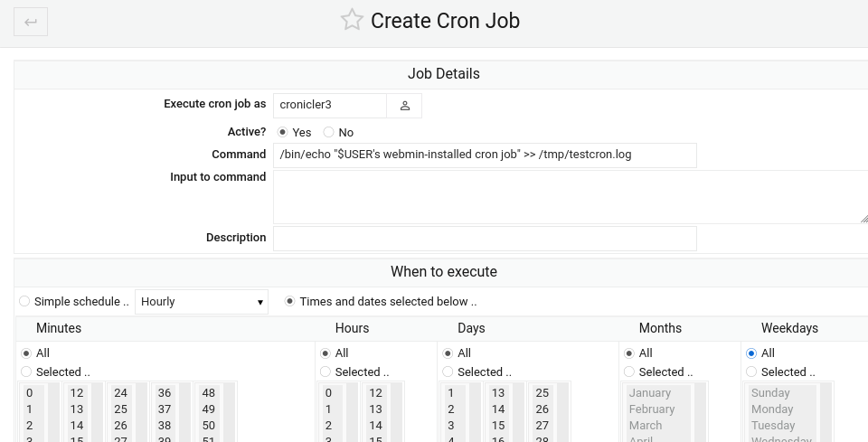The image size is (868, 442).
Task: Set Active to Yes
Action: (283, 132)
